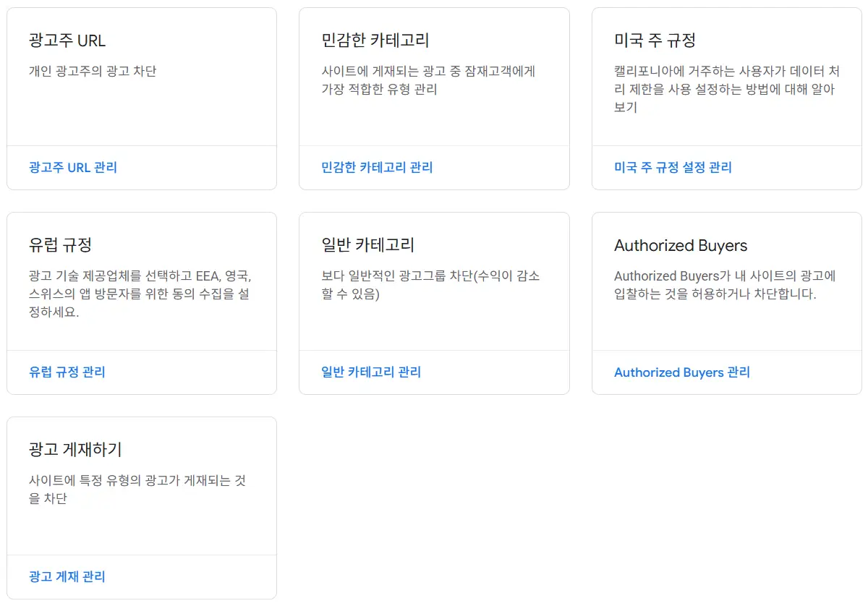Open the 광고 게재 관리 link
This screenshot has width=868, height=606.
67,576
